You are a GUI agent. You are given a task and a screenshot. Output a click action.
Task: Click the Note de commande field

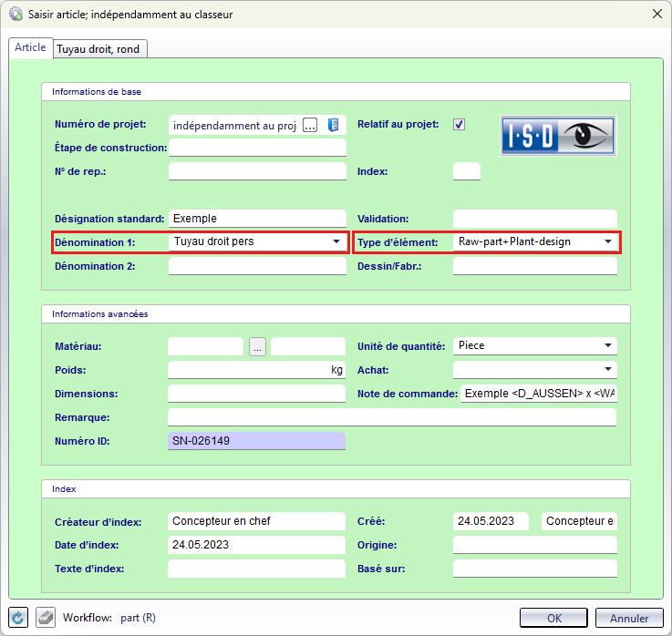[x=539, y=393]
